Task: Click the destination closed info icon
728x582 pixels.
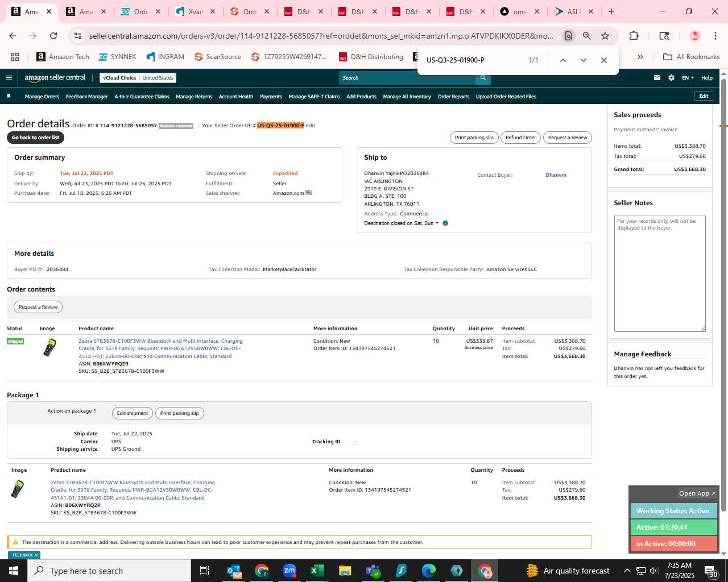Action: [x=445, y=223]
